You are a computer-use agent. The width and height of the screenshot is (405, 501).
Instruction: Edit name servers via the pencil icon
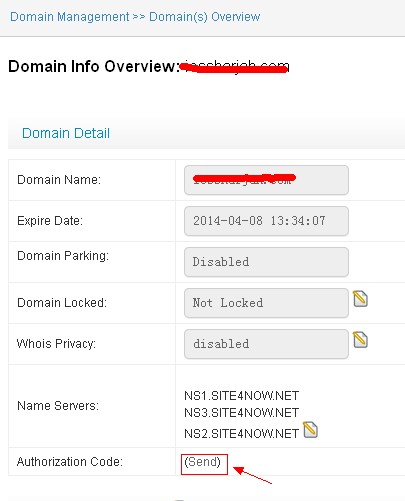(x=310, y=430)
